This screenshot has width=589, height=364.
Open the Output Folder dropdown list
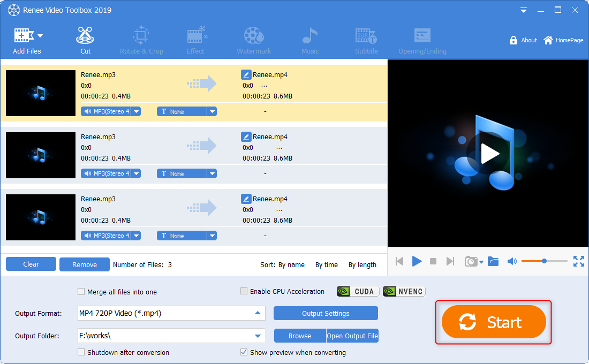click(258, 336)
